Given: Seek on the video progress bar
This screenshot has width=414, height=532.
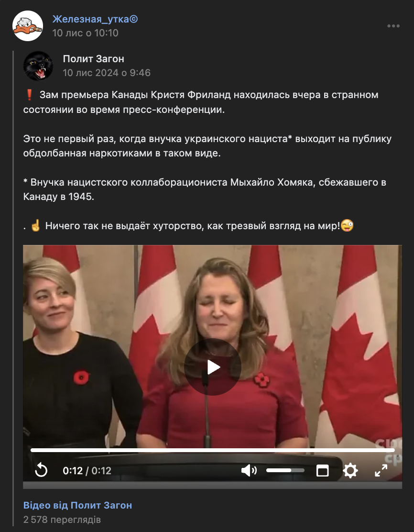Looking at the screenshot, I should pyautogui.click(x=213, y=450).
